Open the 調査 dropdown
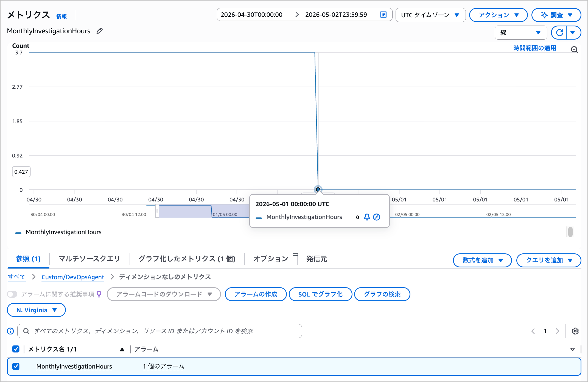Image resolution: width=588 pixels, height=382 pixels. [556, 15]
